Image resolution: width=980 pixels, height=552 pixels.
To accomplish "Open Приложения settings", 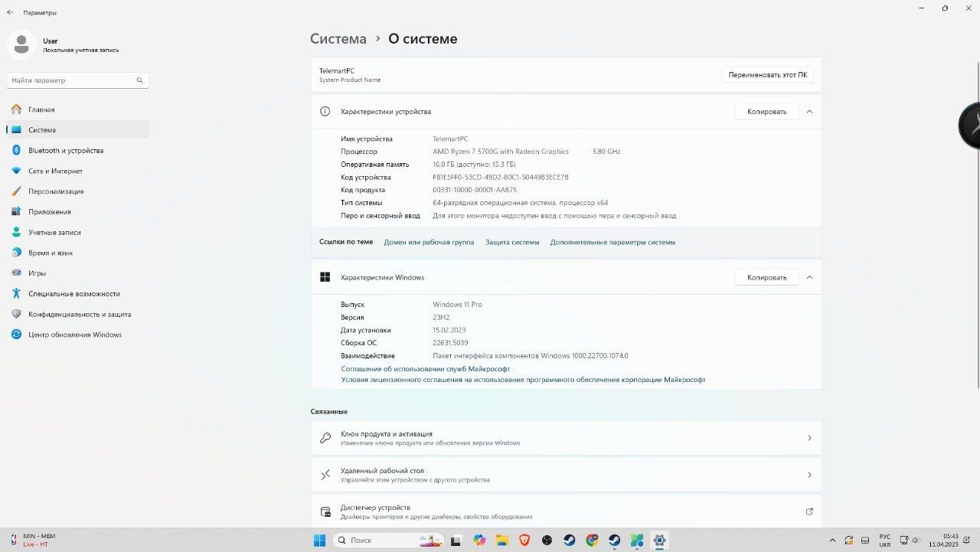I will coord(77,212).
